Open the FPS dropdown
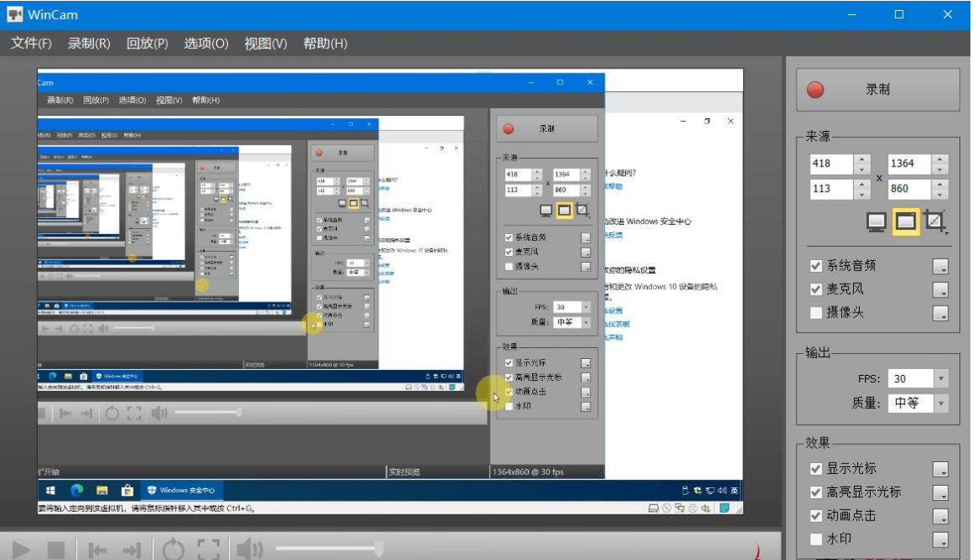This screenshot has width=978, height=560. 941,379
